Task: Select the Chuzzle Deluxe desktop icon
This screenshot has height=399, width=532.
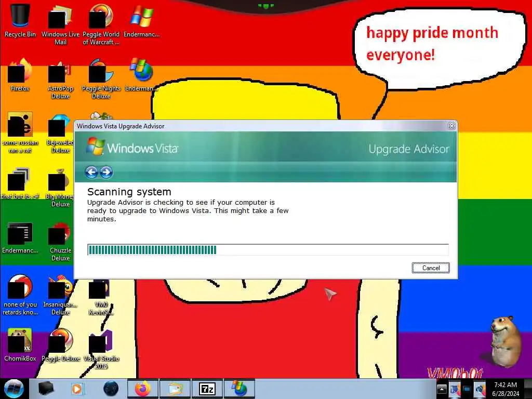Action: point(60,241)
